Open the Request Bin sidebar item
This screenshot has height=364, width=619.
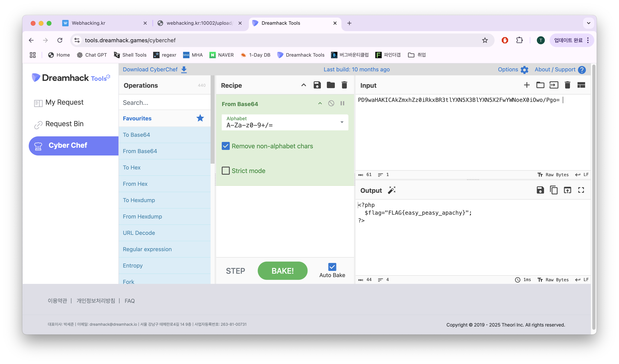[64, 124]
